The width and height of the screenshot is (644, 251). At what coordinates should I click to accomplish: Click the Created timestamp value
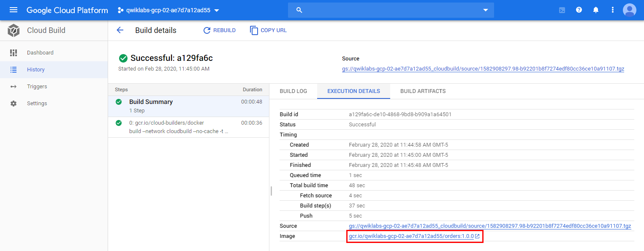(x=398, y=145)
